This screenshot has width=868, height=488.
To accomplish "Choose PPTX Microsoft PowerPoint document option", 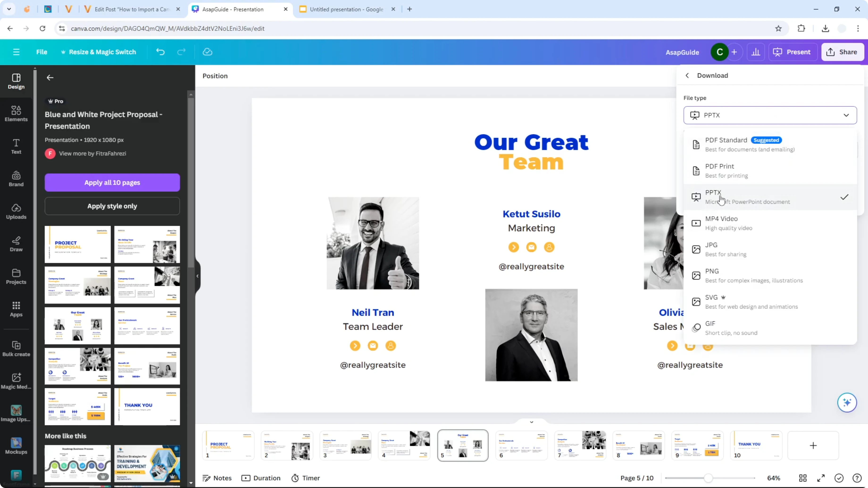I will point(770,197).
